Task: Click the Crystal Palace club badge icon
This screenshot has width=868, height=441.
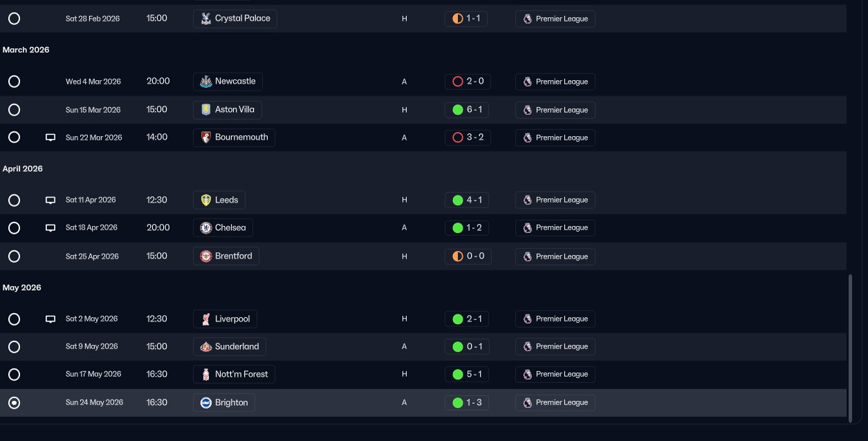Action: pos(205,19)
